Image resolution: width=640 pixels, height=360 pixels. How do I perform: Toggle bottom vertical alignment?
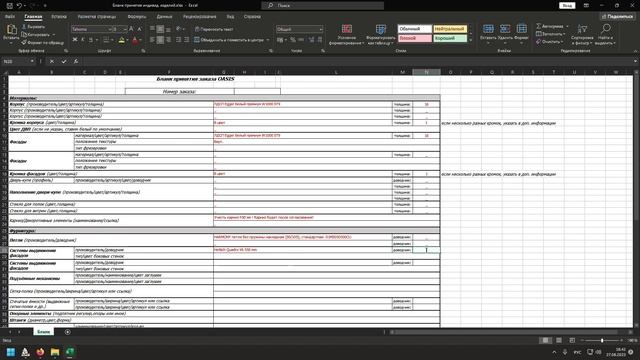(x=168, y=29)
